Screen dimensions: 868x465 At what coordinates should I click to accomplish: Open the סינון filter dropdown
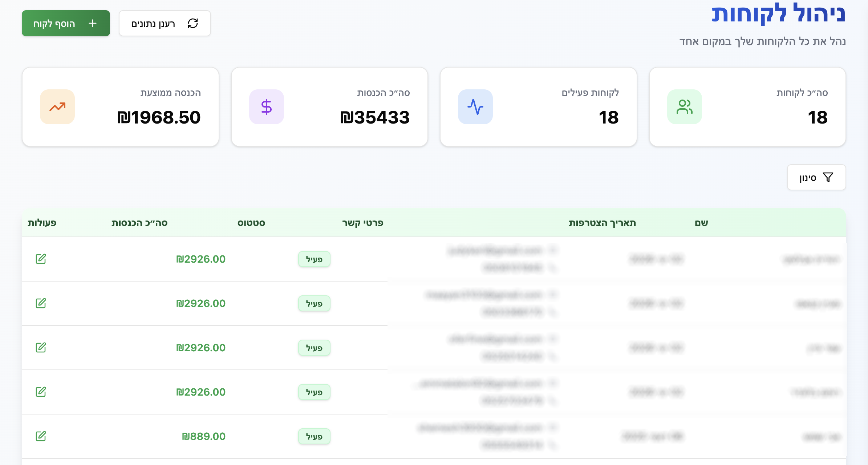816,177
